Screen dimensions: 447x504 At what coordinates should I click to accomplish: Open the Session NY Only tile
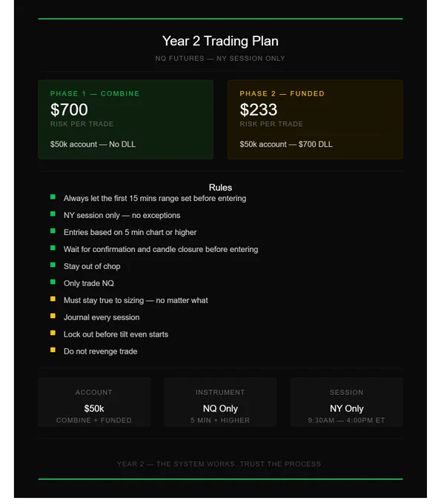347,402
